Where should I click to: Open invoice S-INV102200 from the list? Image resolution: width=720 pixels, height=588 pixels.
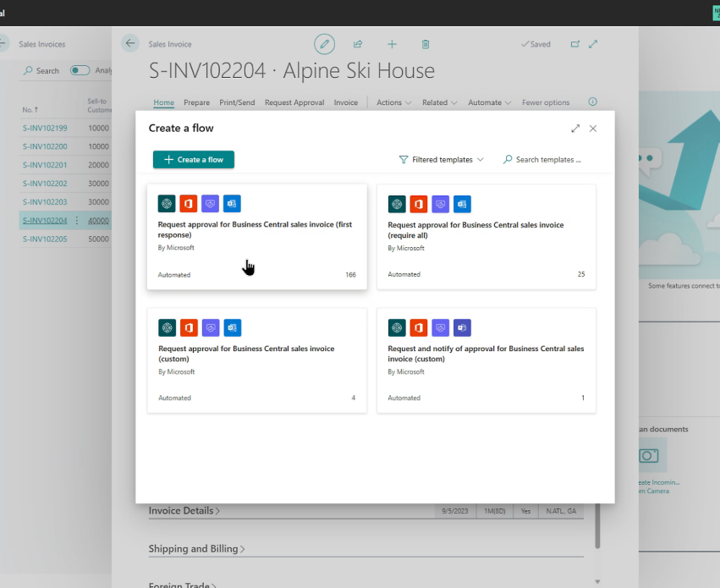coord(45,146)
